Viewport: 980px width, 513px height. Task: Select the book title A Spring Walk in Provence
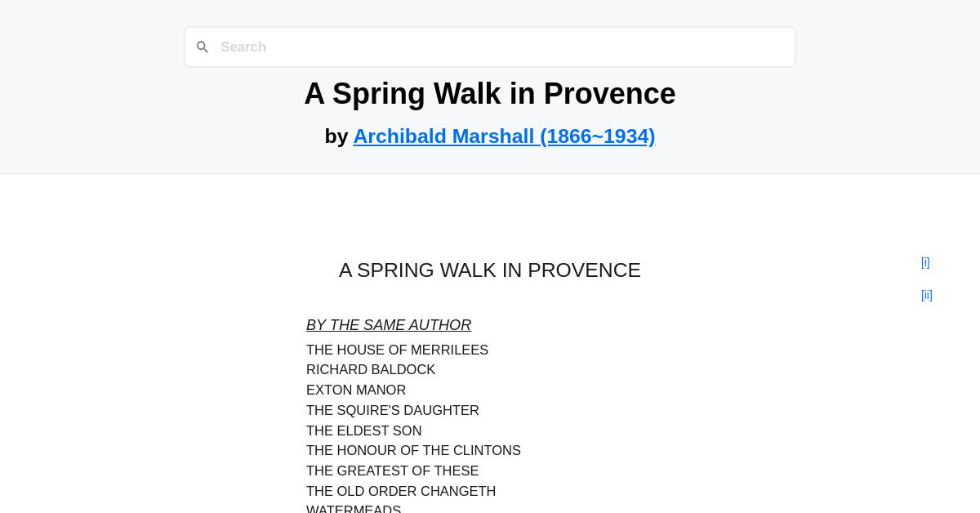point(489,94)
